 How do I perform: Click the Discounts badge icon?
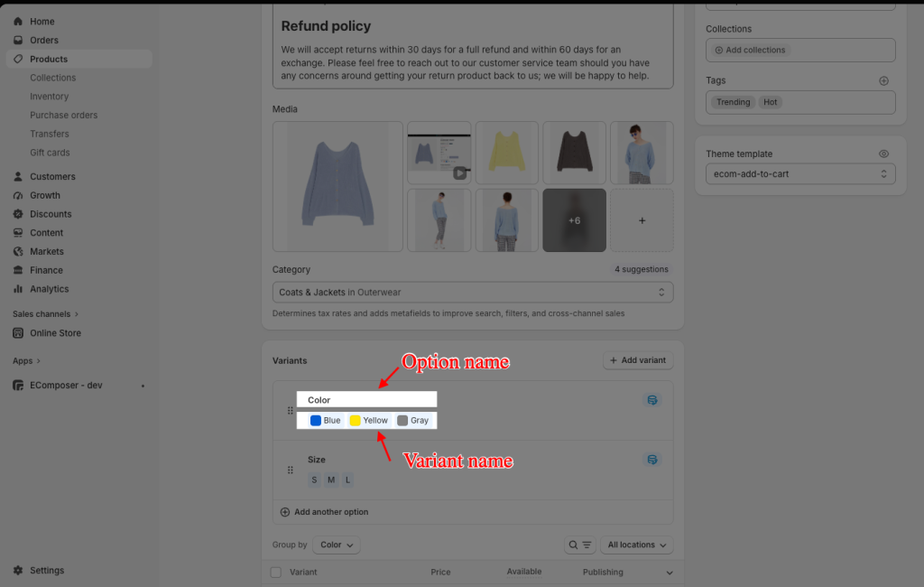(x=18, y=214)
